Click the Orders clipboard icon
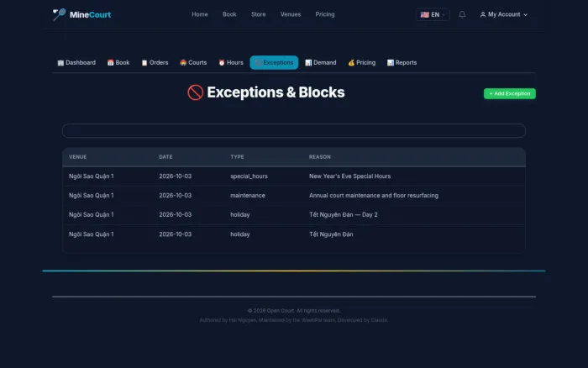588x368 pixels. 144,63
